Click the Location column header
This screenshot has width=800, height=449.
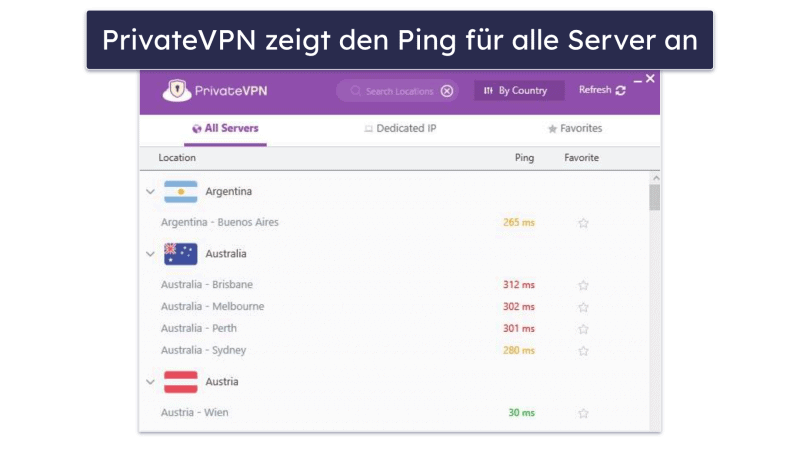click(177, 158)
